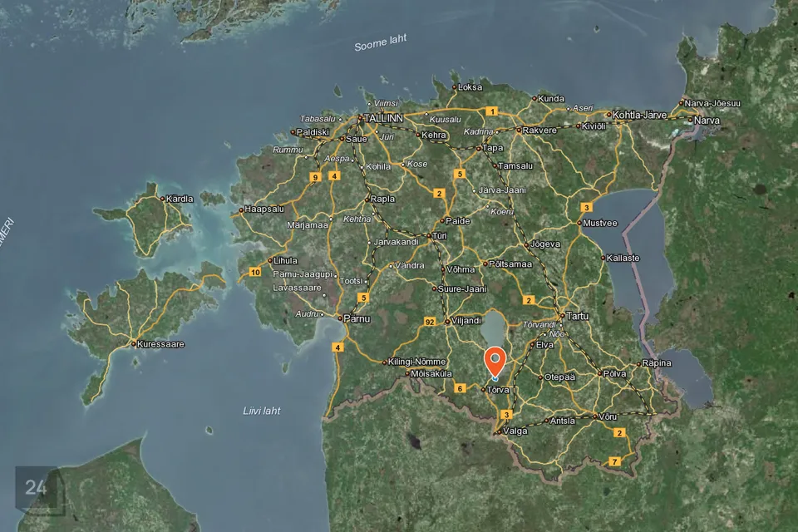798x532 pixels.
Task: Click the Narva city label
Action: [x=707, y=121]
